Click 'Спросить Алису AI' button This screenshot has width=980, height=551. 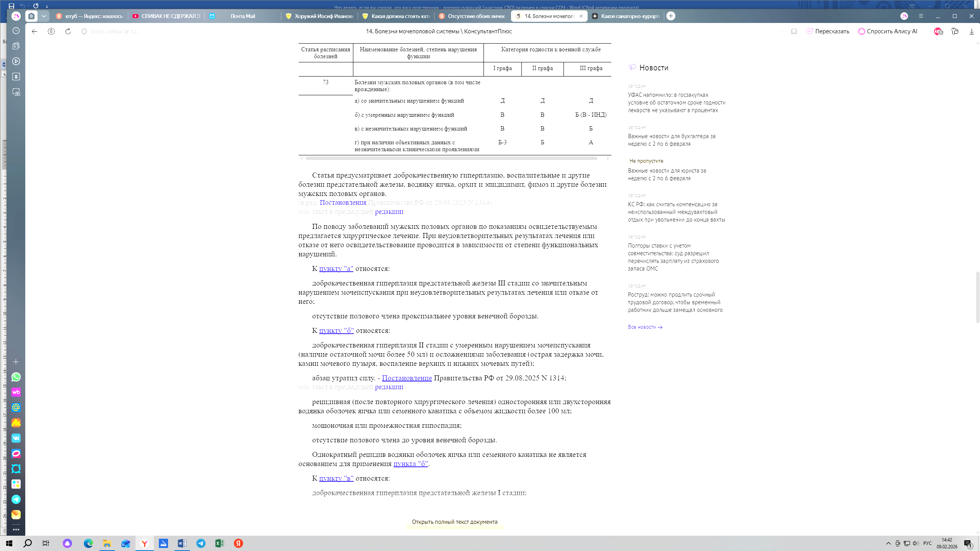click(x=888, y=31)
